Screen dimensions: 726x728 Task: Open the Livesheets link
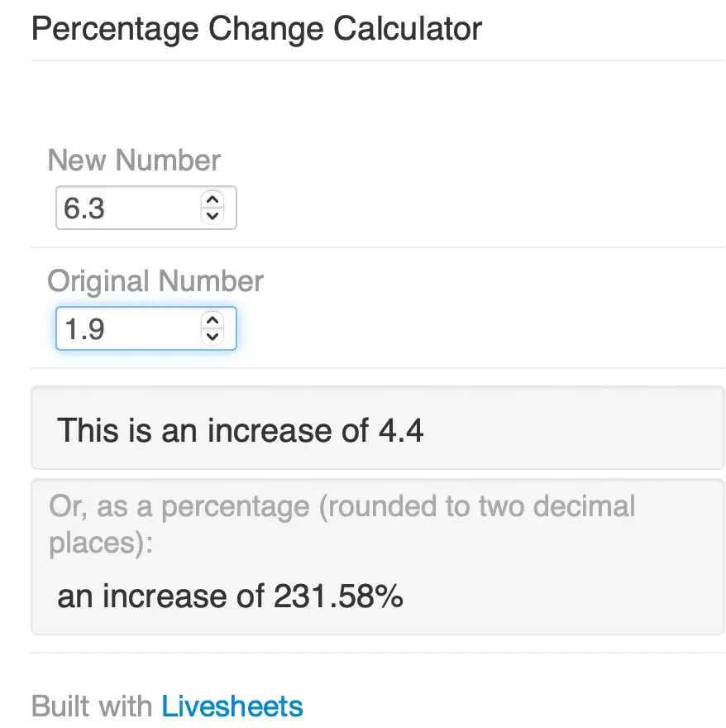coord(232,706)
